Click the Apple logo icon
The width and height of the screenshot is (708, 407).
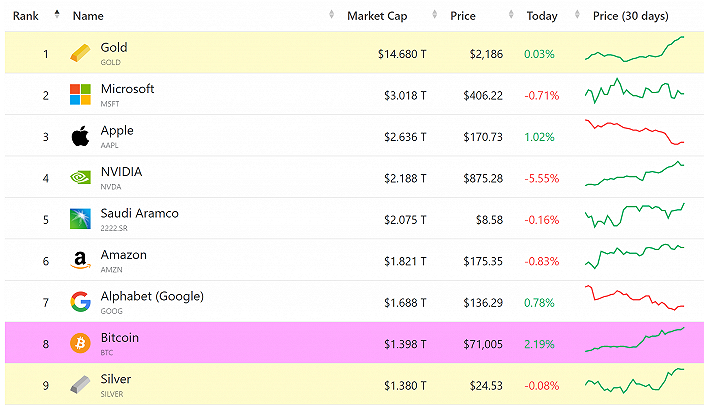[x=80, y=136]
